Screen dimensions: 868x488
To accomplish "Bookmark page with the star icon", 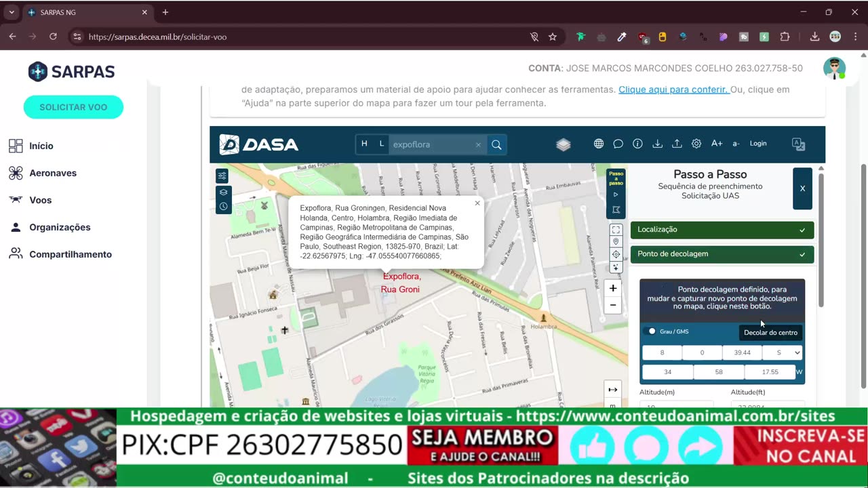I will point(553,37).
